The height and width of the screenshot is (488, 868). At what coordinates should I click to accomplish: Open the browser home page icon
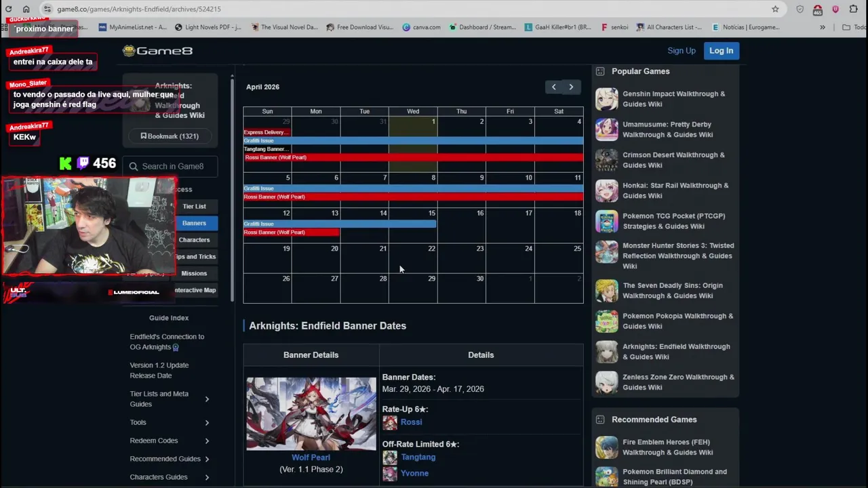pos(26,9)
